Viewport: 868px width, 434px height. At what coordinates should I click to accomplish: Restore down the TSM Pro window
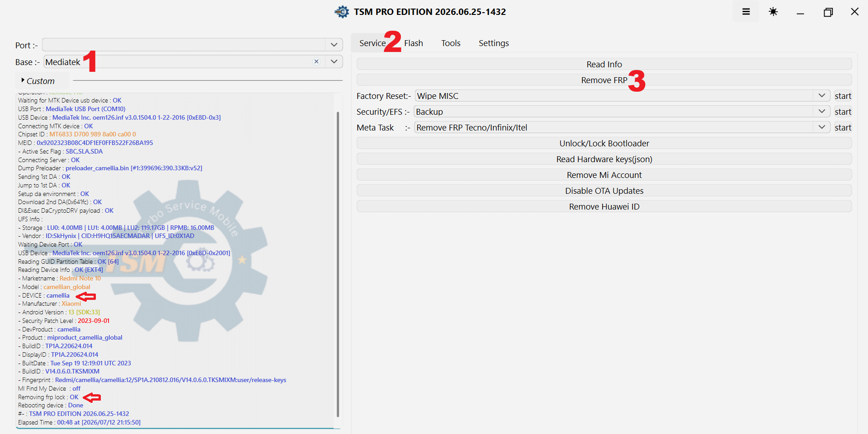(828, 12)
